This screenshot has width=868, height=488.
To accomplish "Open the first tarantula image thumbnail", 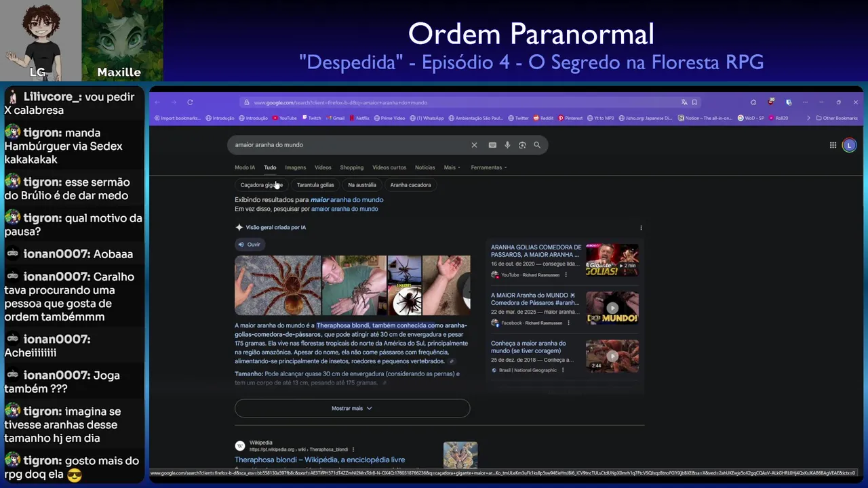I will [x=277, y=285].
